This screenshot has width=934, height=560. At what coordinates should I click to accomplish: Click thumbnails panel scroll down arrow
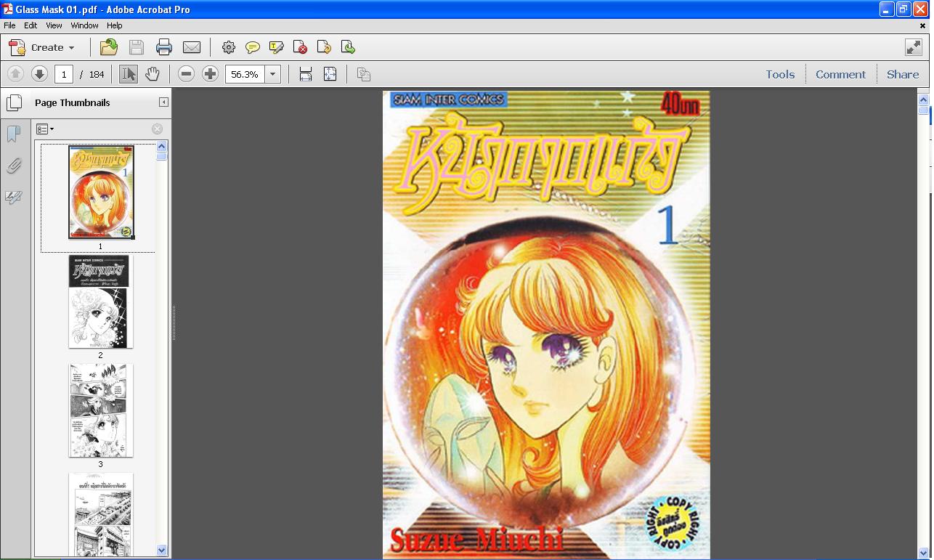162,551
